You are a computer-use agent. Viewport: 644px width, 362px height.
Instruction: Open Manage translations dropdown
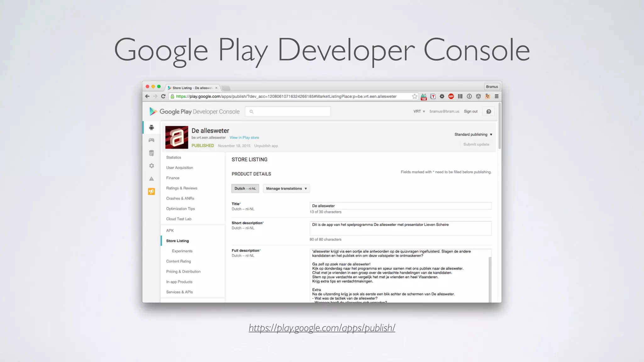(286, 189)
